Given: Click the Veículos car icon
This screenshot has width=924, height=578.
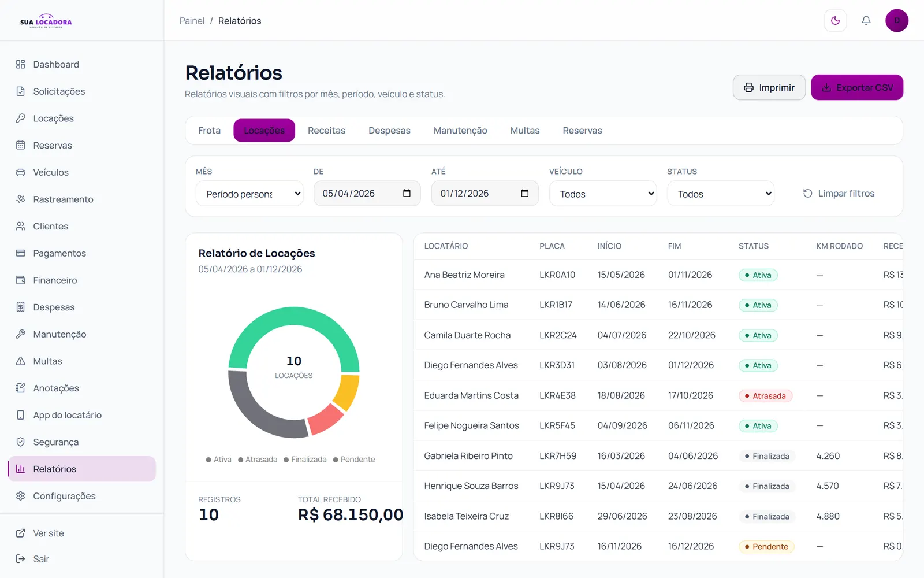Looking at the screenshot, I should tap(21, 172).
